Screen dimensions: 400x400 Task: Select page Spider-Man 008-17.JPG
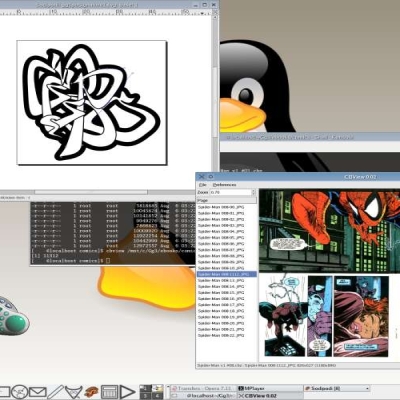point(227,305)
